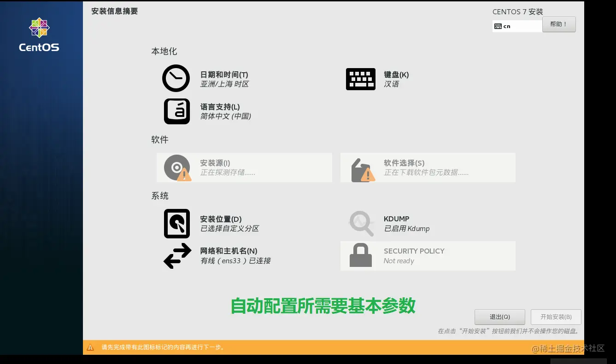This screenshot has height=364, width=616.
Task: Open the keyboard layout icon
Action: point(361,79)
